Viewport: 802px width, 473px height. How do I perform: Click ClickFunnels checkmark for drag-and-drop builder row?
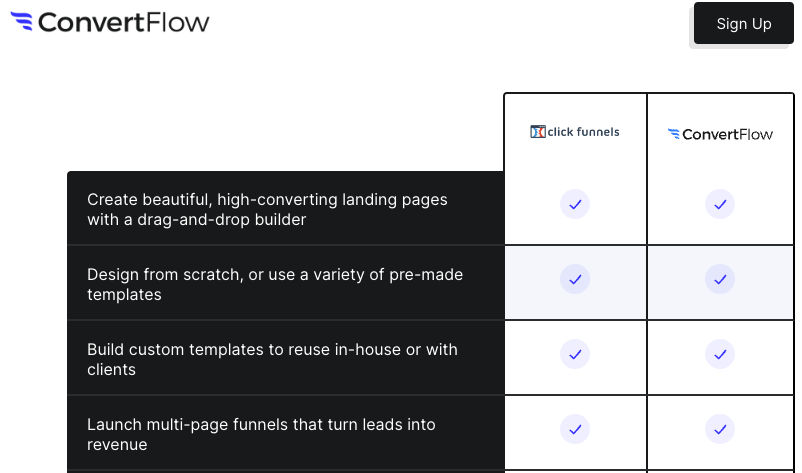[x=575, y=204]
